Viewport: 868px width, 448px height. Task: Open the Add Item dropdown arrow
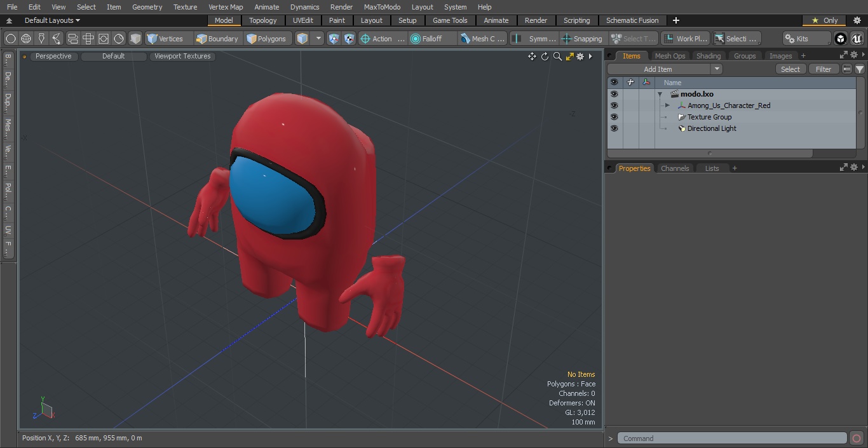(x=717, y=69)
